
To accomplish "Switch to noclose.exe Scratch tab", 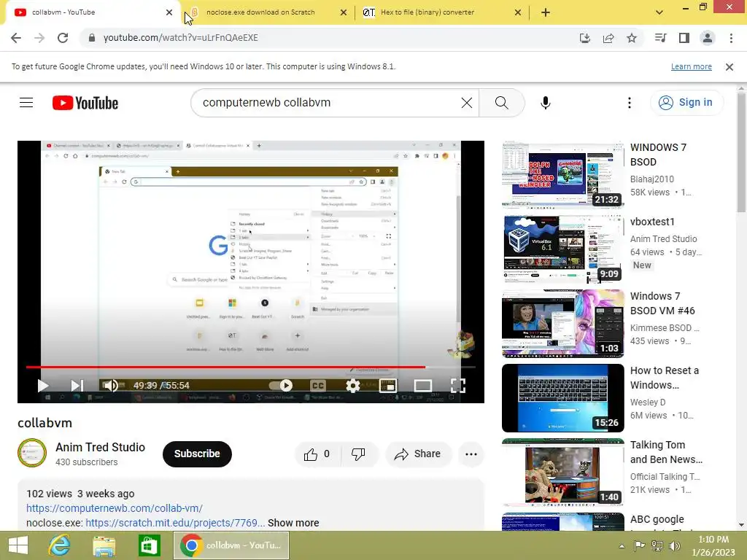I will coord(260,12).
